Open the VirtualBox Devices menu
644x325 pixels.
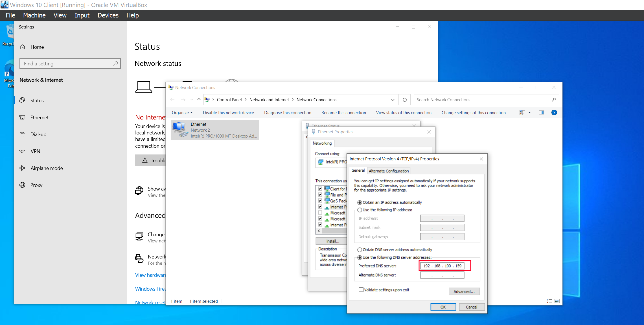click(108, 15)
